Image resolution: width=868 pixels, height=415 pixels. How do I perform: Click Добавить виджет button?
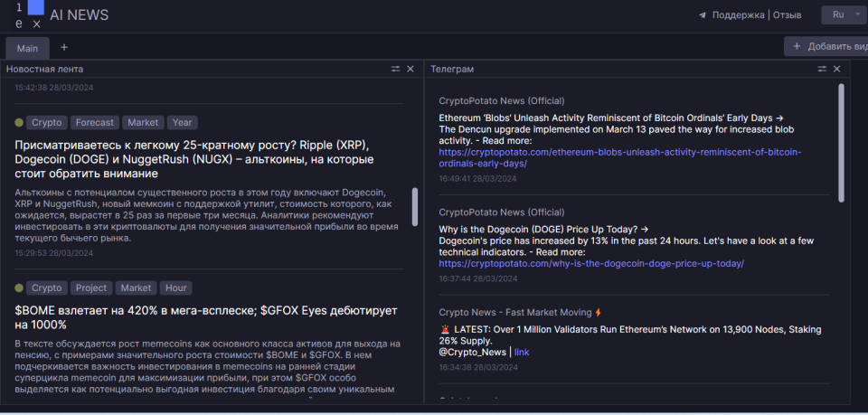[x=826, y=46]
